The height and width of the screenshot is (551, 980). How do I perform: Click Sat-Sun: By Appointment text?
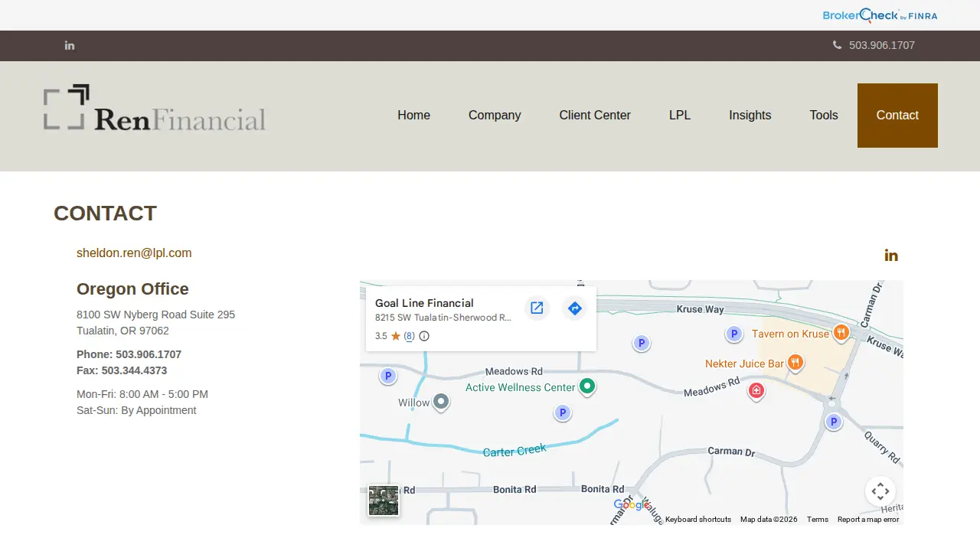136,410
